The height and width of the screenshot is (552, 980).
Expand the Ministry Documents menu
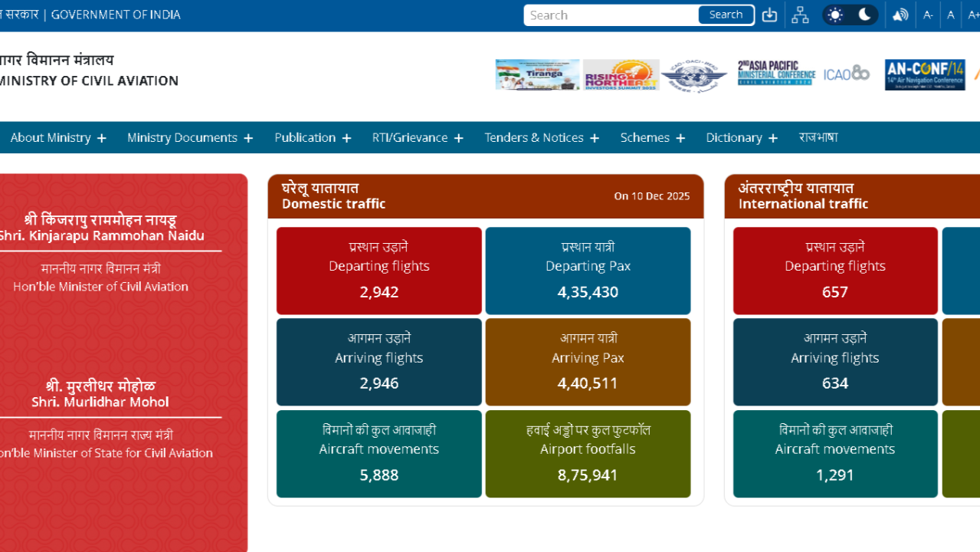pyautogui.click(x=190, y=138)
